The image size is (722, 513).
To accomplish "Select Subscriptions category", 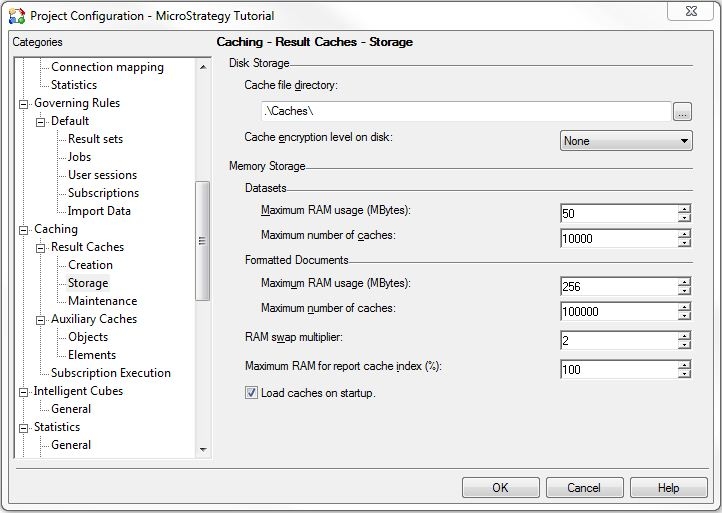I will (103, 193).
